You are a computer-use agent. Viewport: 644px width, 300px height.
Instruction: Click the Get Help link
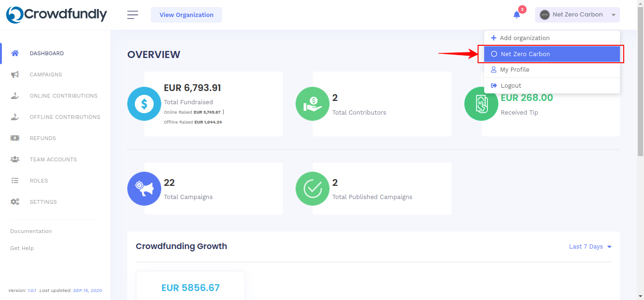(x=22, y=248)
